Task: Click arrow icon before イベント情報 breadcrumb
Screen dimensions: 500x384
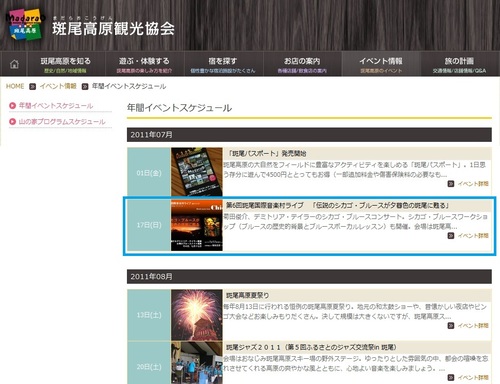Action: [x=32, y=87]
